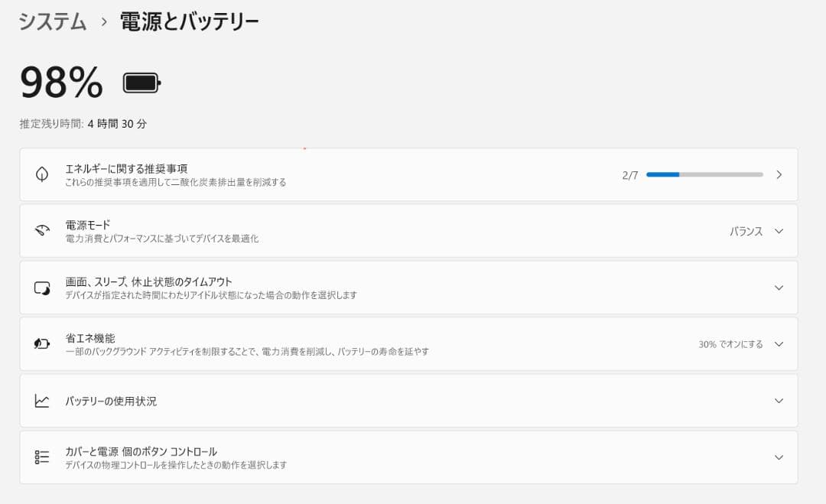Expand 画面、スリープ、休止状態のタイムアウト settings

click(779, 287)
